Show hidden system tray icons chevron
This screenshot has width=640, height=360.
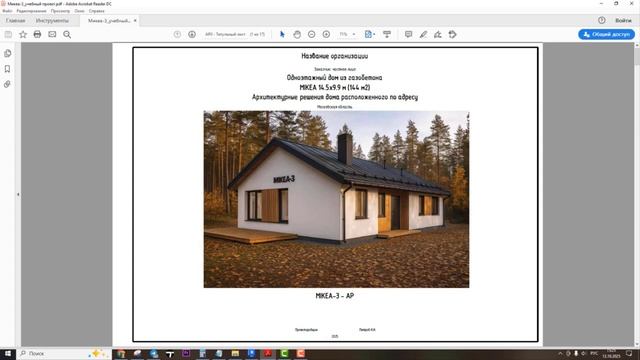(560, 353)
